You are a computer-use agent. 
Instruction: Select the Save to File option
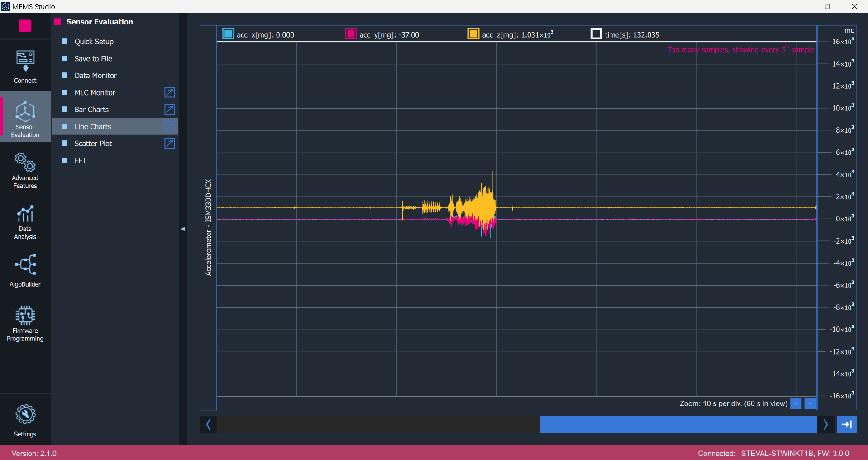click(93, 58)
